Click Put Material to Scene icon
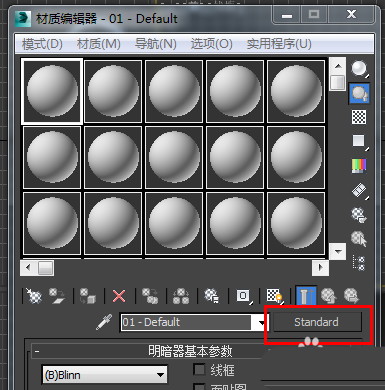 coord(57,296)
